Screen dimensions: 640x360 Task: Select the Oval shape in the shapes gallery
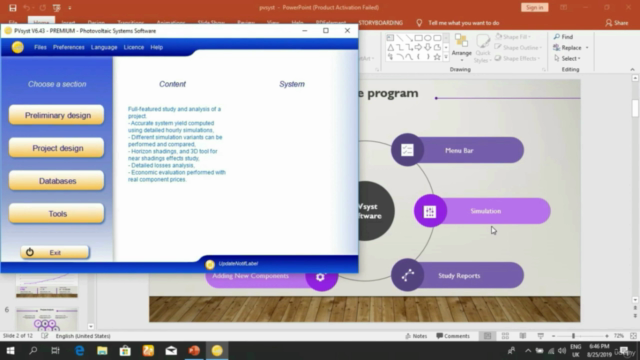pos(428,38)
